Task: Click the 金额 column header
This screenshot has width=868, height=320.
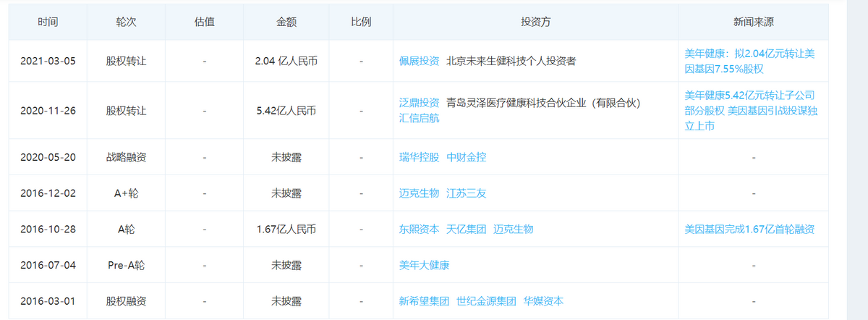Action: pyautogui.click(x=286, y=22)
